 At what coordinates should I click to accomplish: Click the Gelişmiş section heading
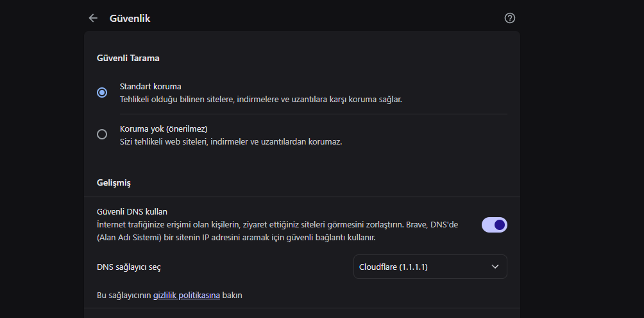click(114, 182)
